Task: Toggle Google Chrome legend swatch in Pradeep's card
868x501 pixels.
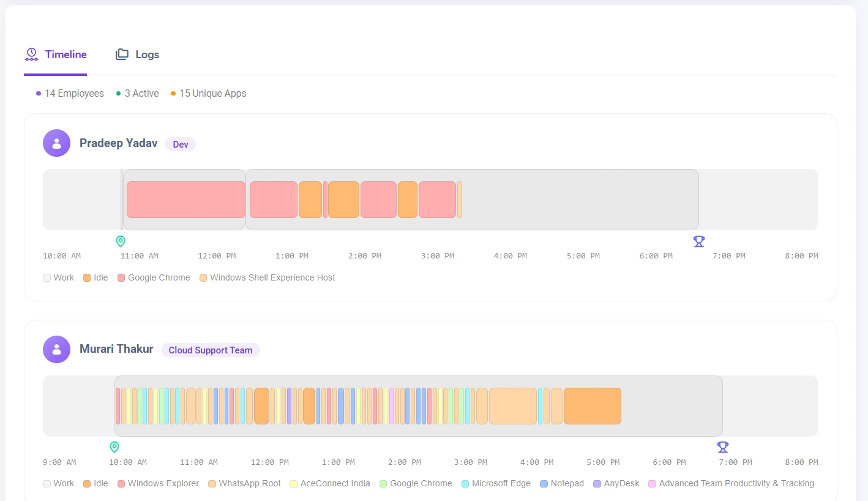Action: pos(121,277)
